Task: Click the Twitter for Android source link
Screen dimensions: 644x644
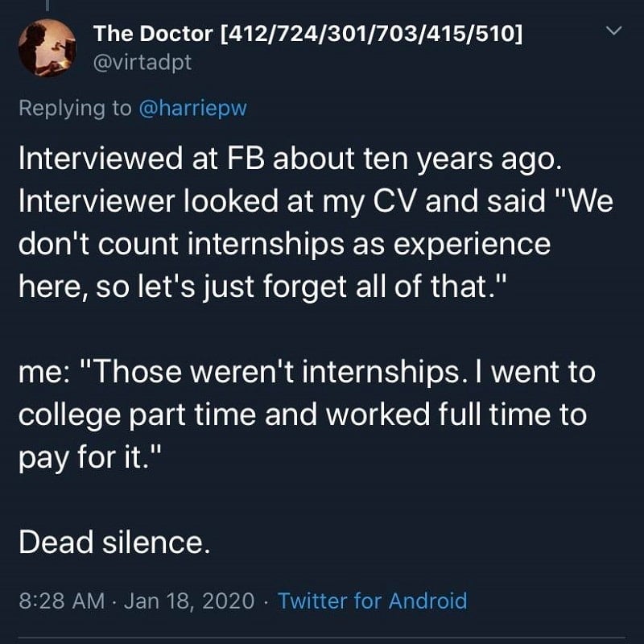Action: tap(373, 601)
